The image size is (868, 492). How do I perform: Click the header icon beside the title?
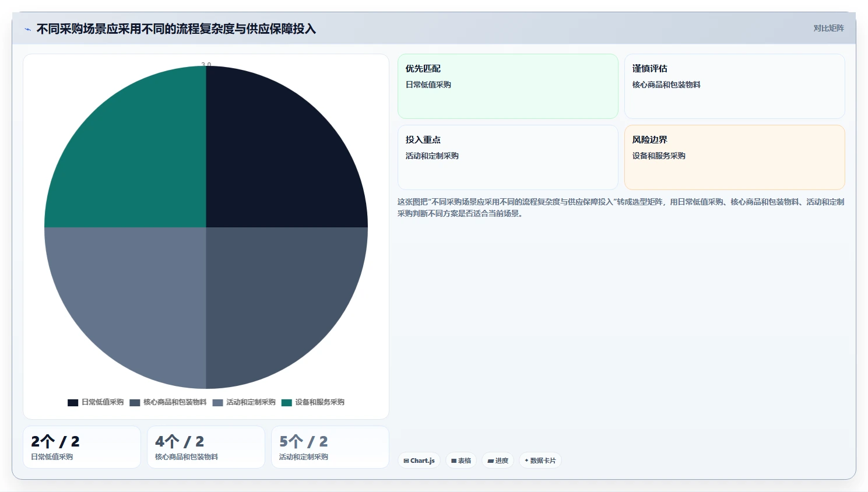click(27, 29)
